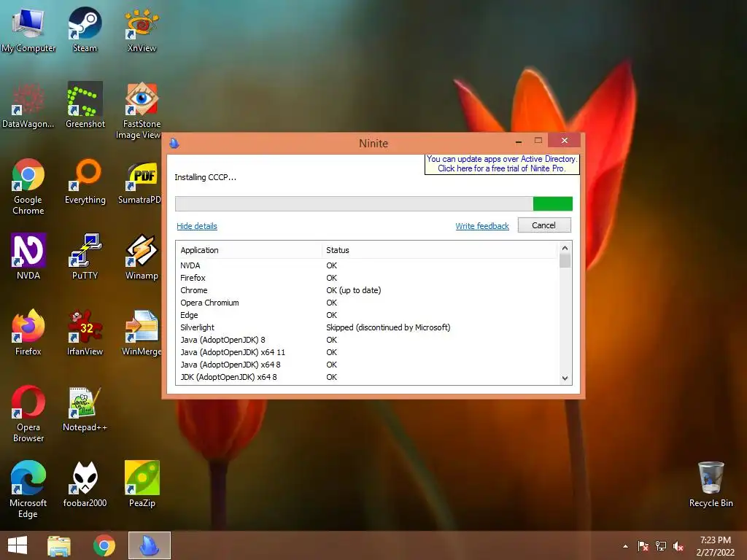Click the muted volume tray icon
The image size is (747, 560).
click(678, 546)
